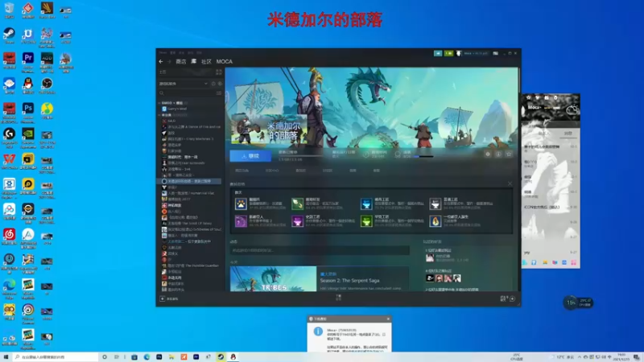Click the add game plus button
644x362 pixels.
[163, 298]
